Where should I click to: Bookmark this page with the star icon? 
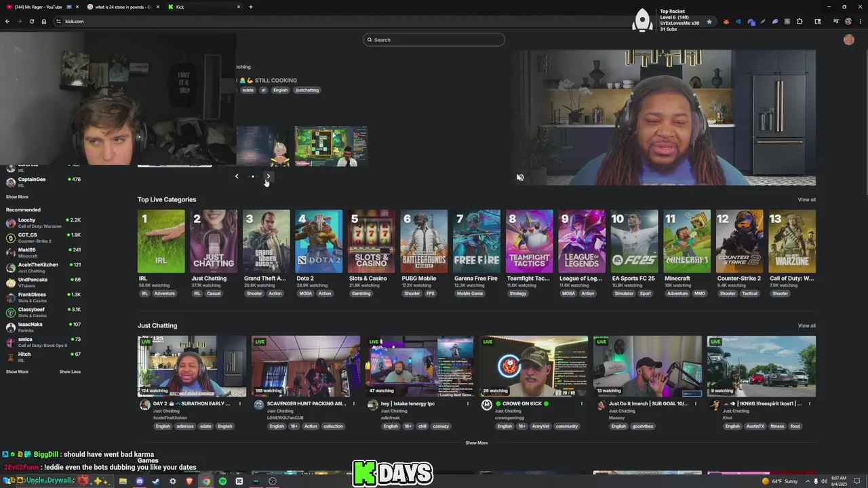[709, 21]
